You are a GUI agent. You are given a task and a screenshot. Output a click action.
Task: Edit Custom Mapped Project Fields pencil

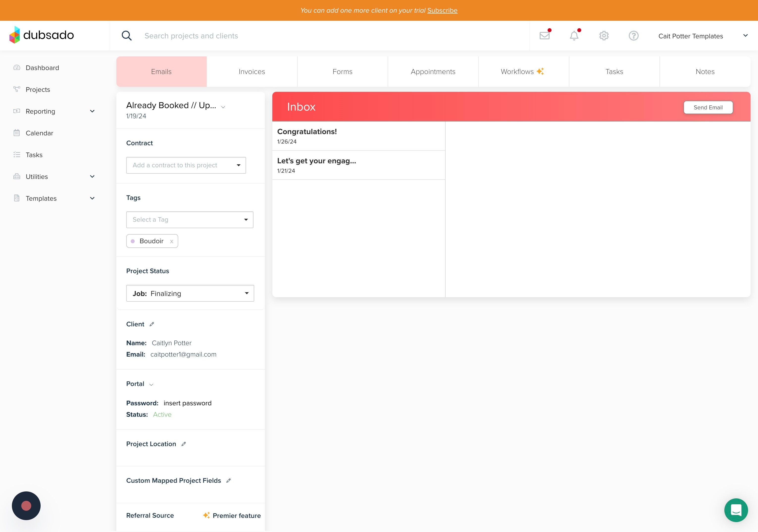click(228, 481)
